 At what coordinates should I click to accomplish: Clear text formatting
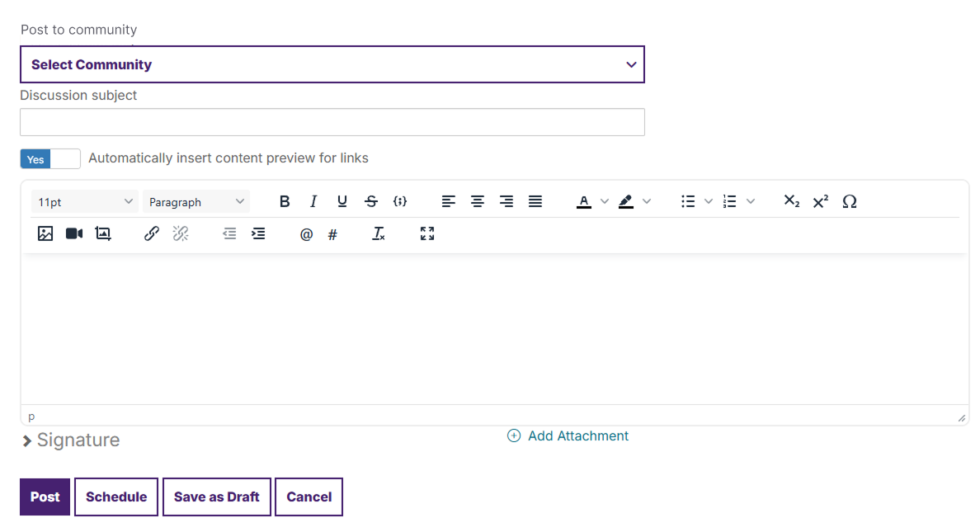pos(379,233)
